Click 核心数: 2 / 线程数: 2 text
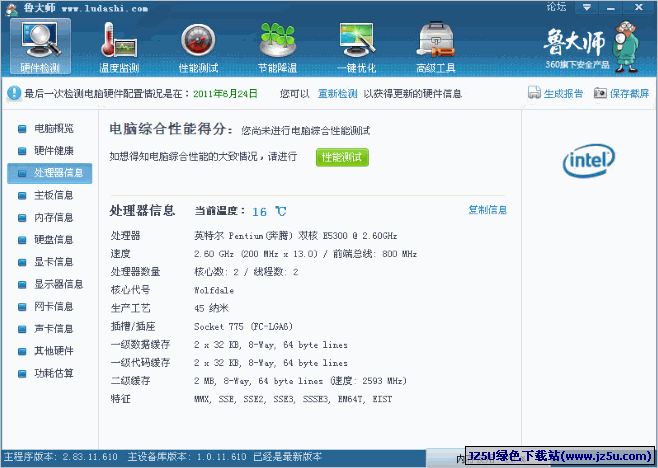Image resolution: width=658 pixels, height=468 pixels. pyautogui.click(x=246, y=272)
